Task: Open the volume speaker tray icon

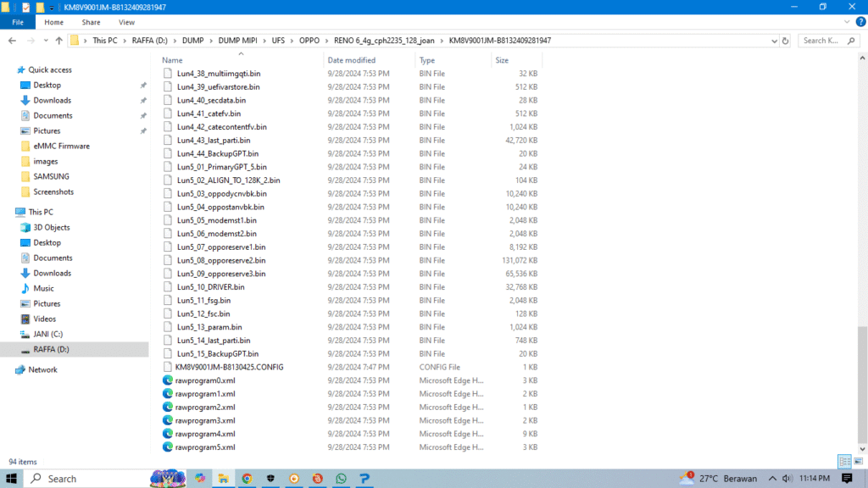Action: click(787, 479)
